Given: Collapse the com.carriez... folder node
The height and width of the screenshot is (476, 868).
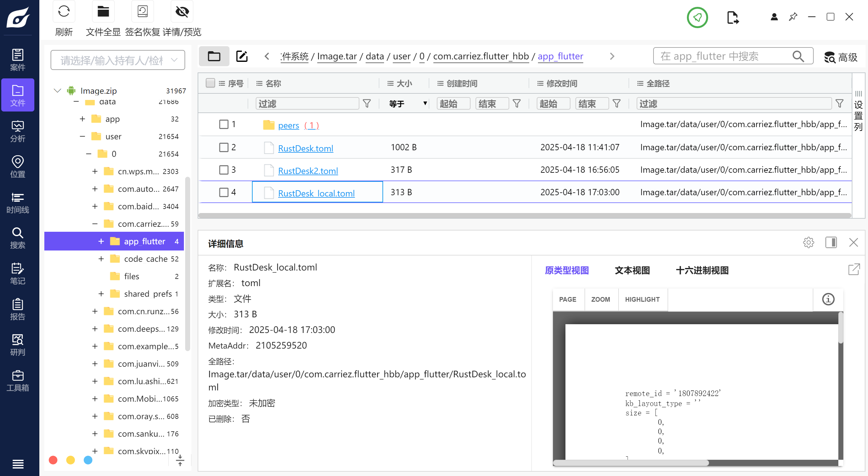Looking at the screenshot, I should (95, 224).
